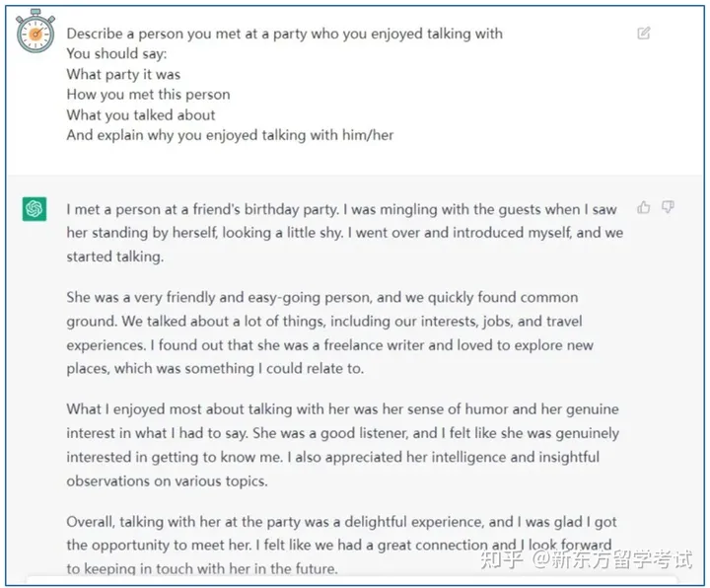Click the message input box edge at bottom
710x588 pixels.
pos(352,579)
